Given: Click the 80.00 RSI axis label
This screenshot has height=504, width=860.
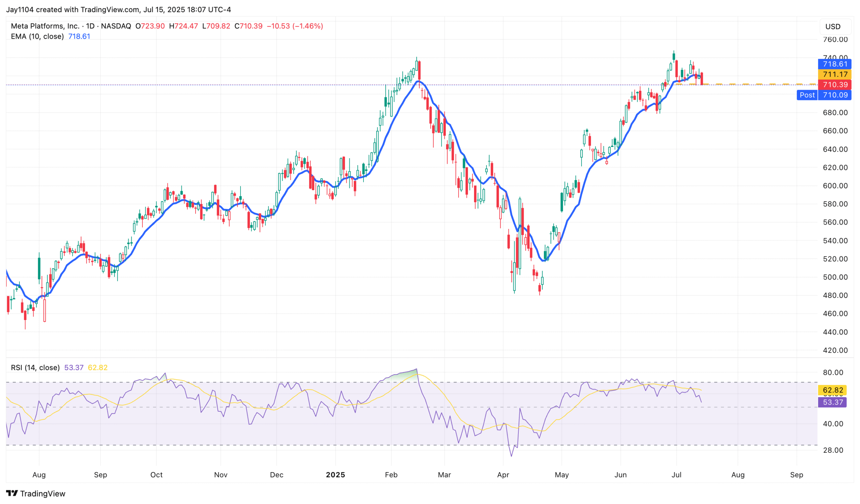Looking at the screenshot, I should (x=833, y=373).
